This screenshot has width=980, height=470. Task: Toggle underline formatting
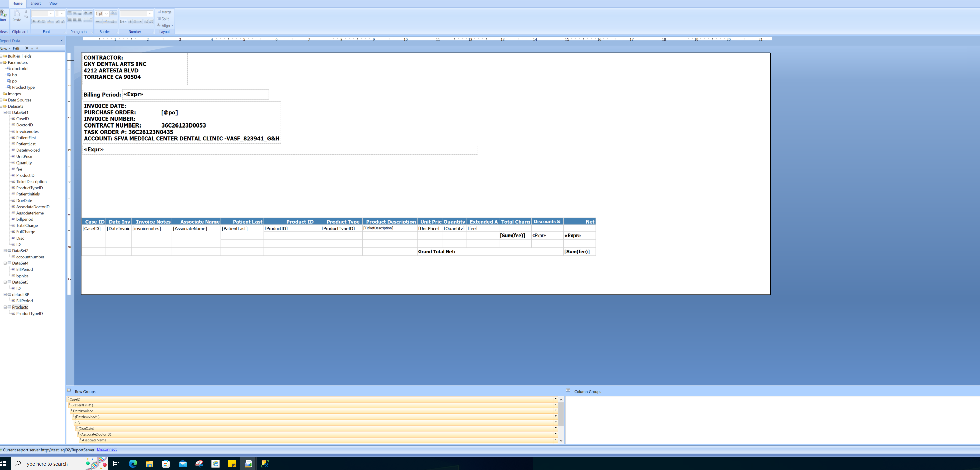coord(43,22)
